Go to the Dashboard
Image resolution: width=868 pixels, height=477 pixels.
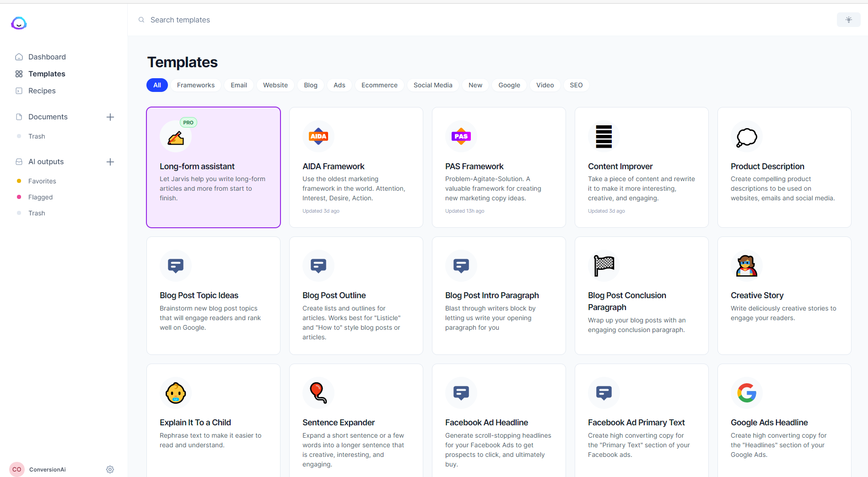click(47, 57)
